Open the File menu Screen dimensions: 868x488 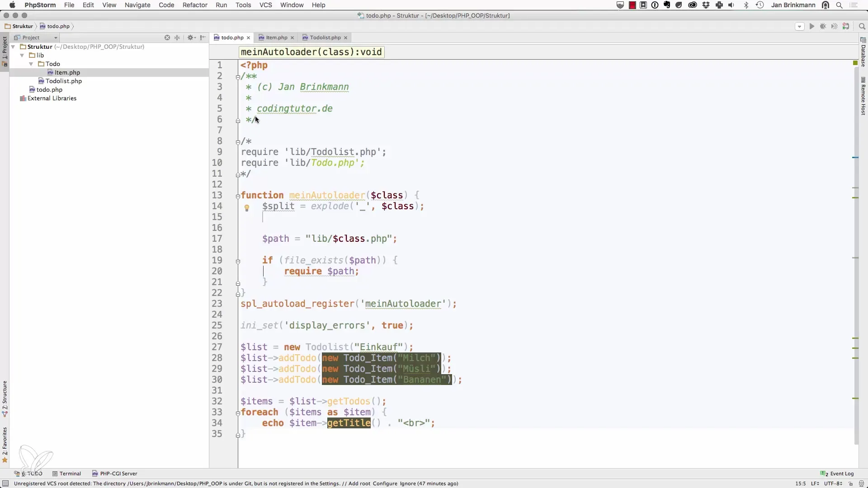tap(69, 5)
